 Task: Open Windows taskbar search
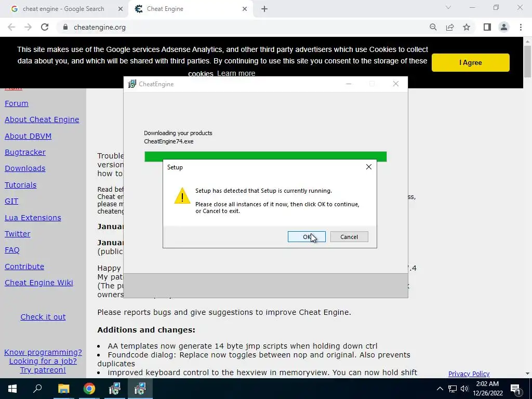click(x=37, y=389)
